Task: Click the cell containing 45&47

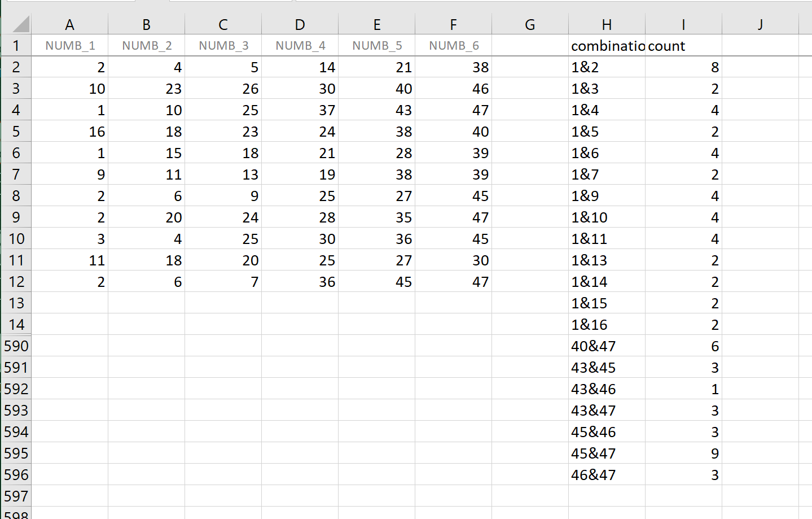Action: click(x=607, y=453)
